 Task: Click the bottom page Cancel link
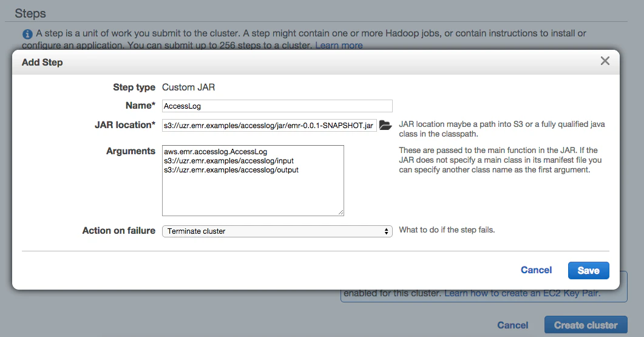coord(512,325)
